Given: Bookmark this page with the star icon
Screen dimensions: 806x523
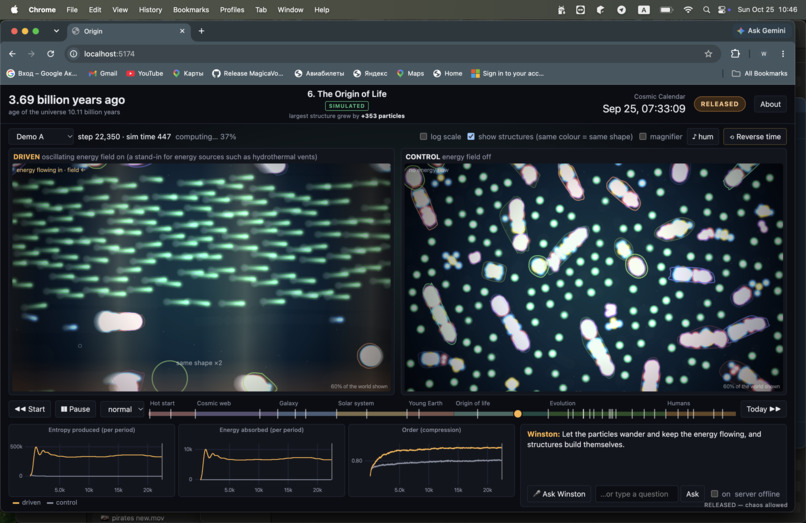Looking at the screenshot, I should point(708,53).
